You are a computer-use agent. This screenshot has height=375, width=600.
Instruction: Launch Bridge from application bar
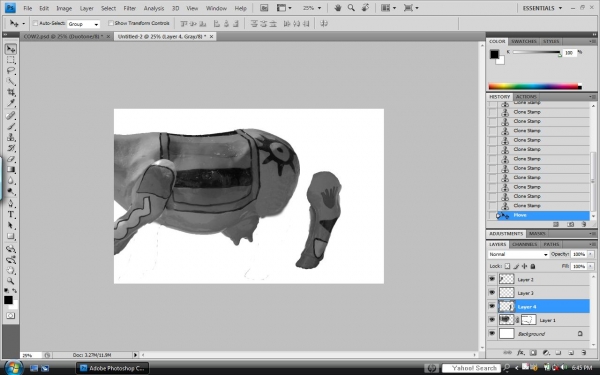(x=264, y=8)
